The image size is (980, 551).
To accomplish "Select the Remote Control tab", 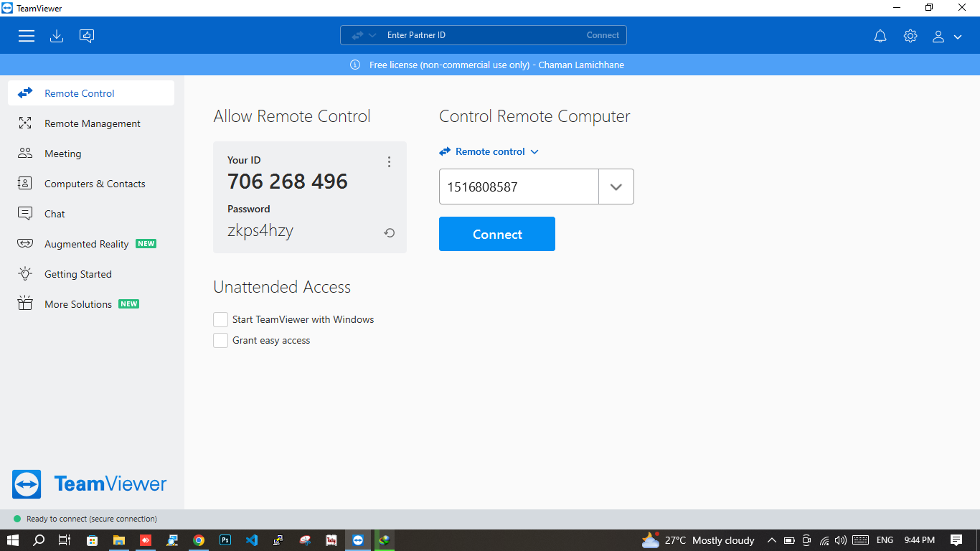I will click(91, 93).
